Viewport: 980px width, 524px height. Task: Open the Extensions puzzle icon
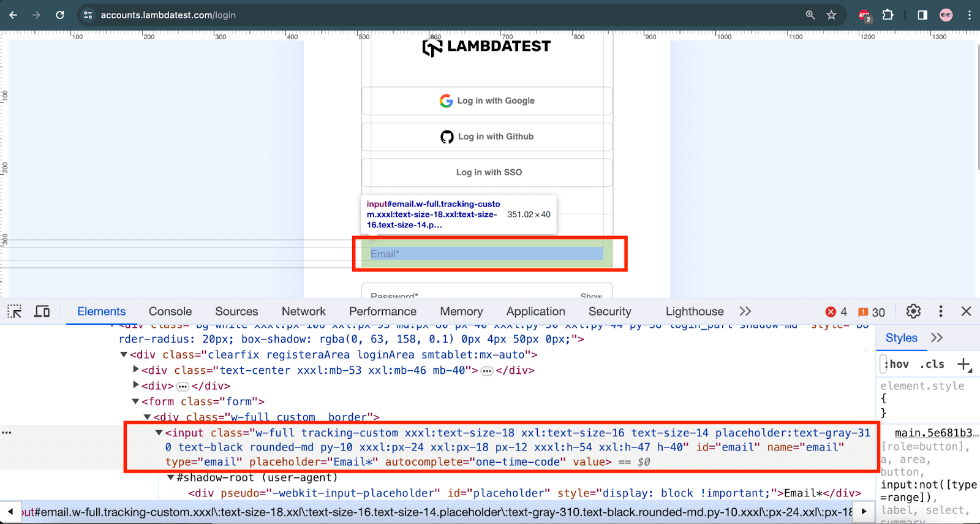click(x=888, y=15)
